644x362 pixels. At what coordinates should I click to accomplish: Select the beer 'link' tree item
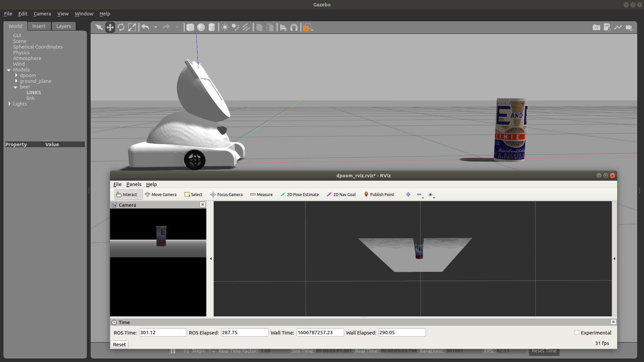click(31, 98)
